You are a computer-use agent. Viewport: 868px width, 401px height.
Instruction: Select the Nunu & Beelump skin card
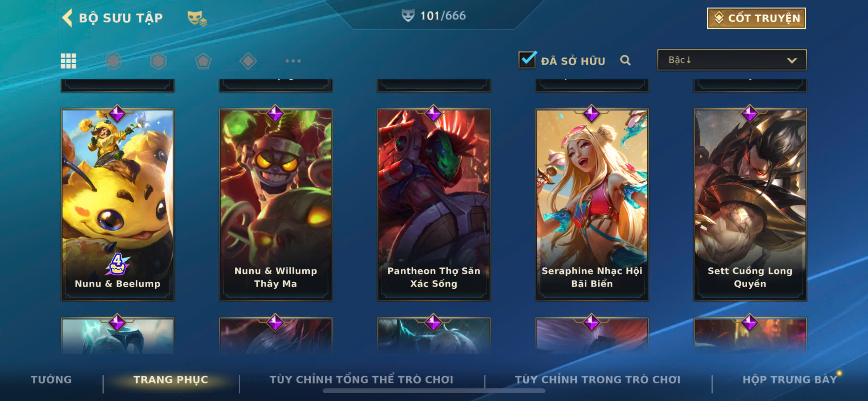(x=118, y=205)
